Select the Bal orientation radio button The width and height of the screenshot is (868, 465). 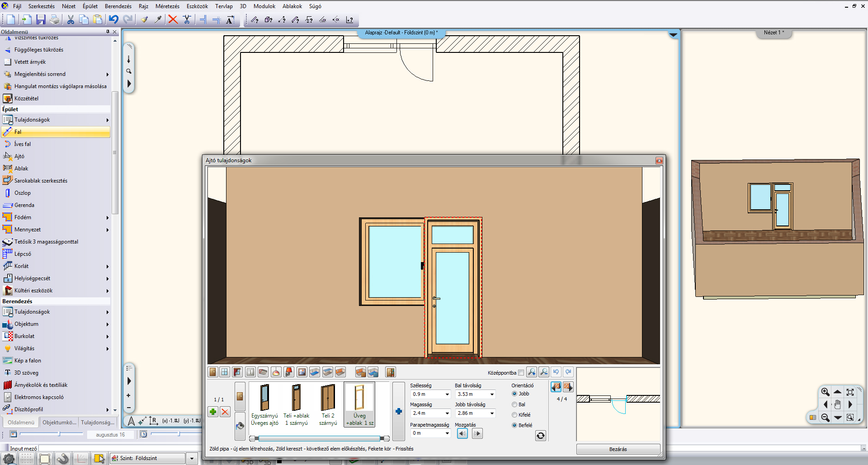click(x=514, y=404)
